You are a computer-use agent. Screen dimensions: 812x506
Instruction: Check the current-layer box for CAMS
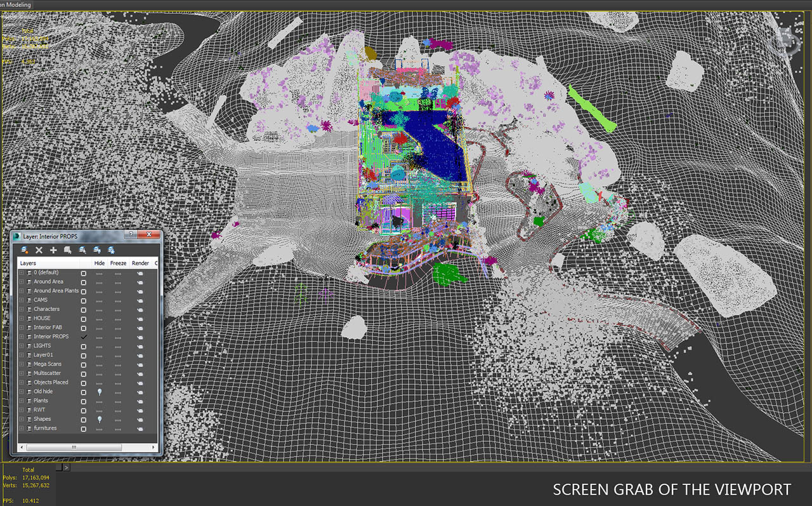click(x=83, y=300)
